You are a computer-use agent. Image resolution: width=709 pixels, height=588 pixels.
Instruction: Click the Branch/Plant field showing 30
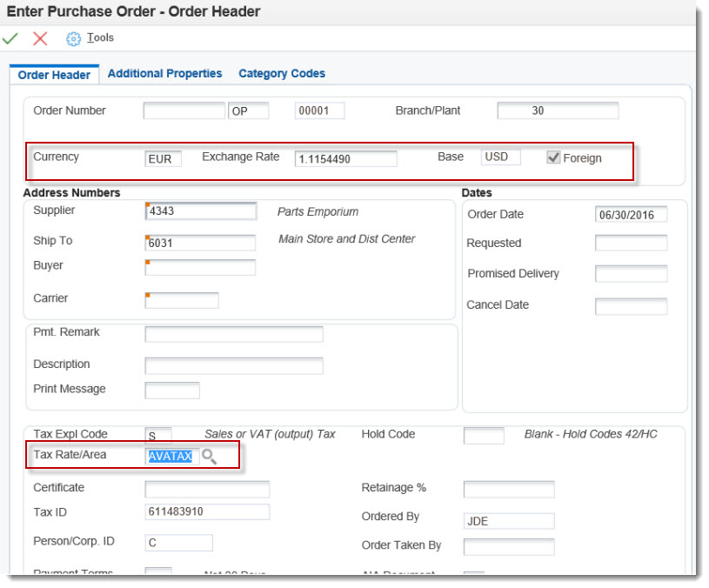(558, 110)
